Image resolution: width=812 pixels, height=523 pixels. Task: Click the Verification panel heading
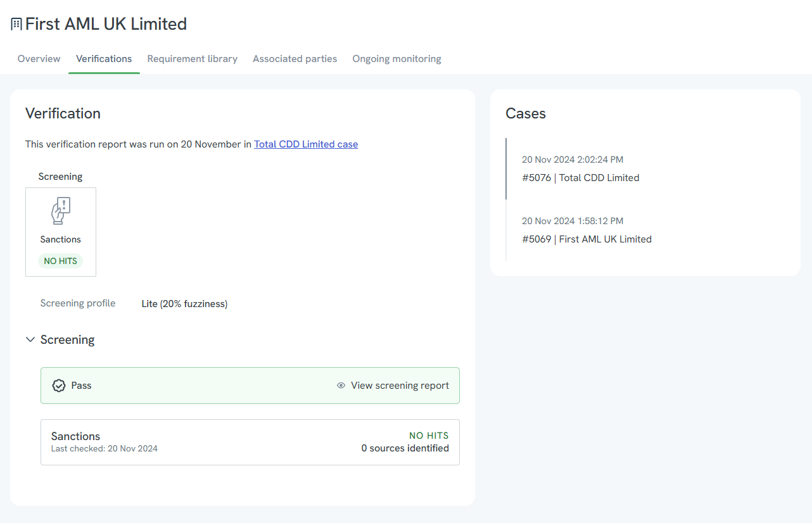[63, 113]
